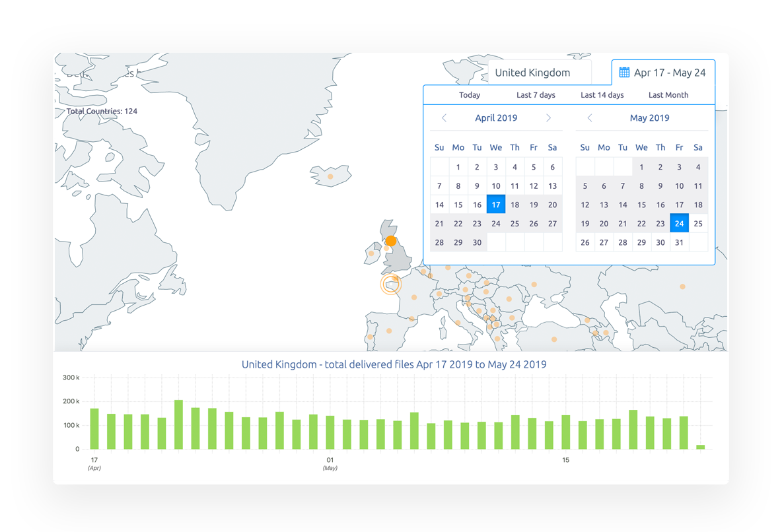
Task: Click the Total Countries: 124 label
Action: click(102, 111)
